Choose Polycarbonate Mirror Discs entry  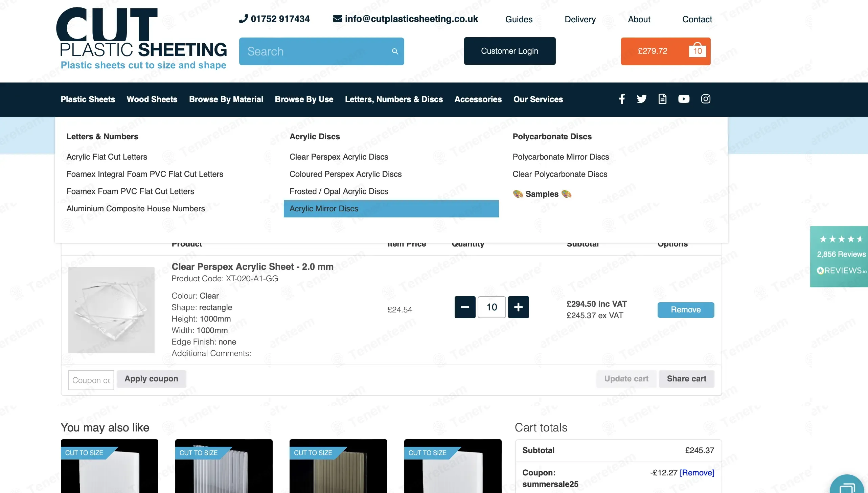pos(561,157)
